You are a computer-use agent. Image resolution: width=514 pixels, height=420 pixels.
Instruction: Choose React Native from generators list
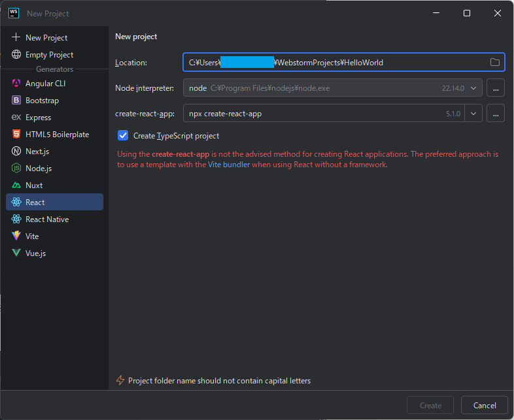[46, 219]
